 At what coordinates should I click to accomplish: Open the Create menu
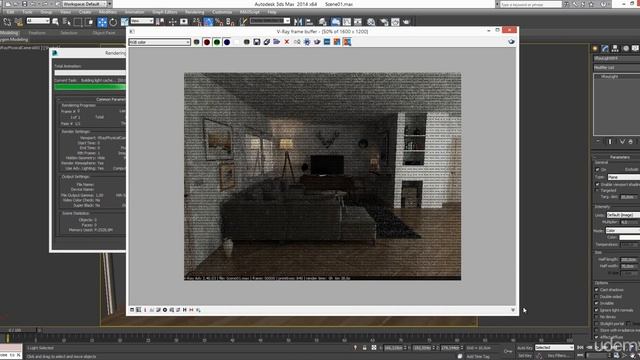tap(85, 12)
